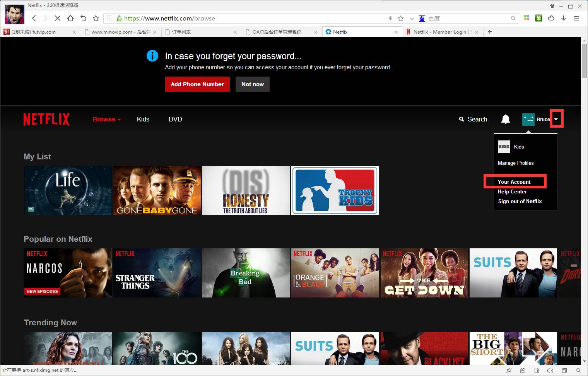Close the Netflix - Member Login tab
588x376 pixels.
pyautogui.click(x=476, y=32)
